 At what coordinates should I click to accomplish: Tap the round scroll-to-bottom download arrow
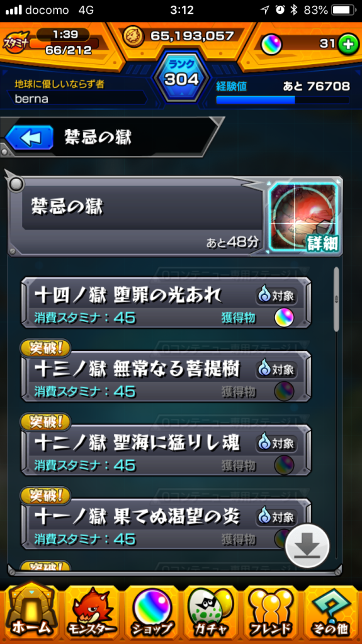pos(307,546)
